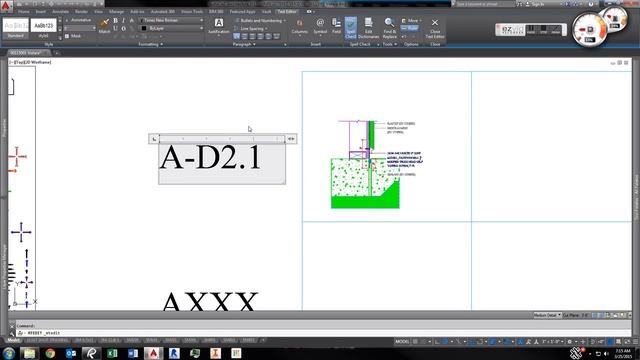Viewport: 640px width, 360px height.
Task: Click the black ByLayer color swatch
Action: point(144,28)
